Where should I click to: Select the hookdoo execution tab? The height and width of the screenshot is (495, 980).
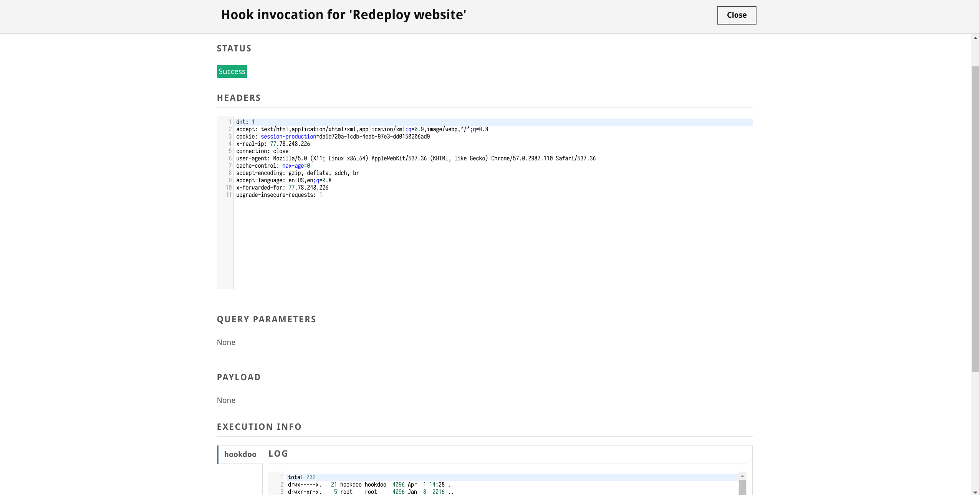(240, 454)
